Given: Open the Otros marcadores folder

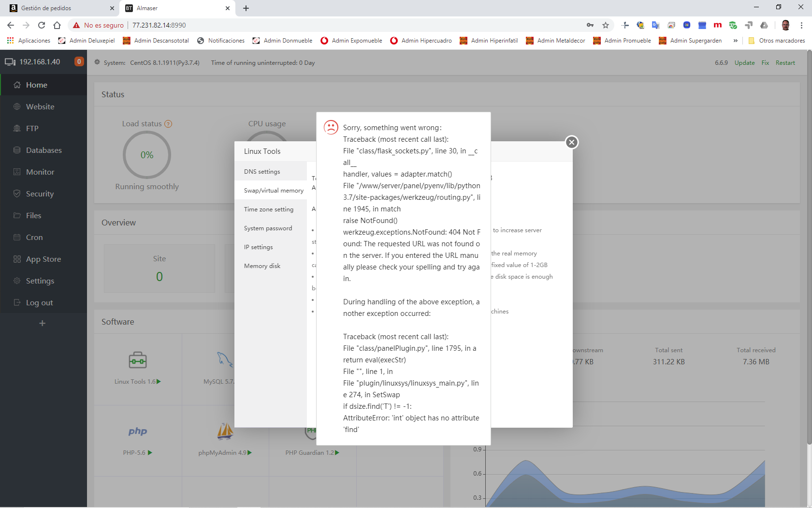Looking at the screenshot, I should pos(777,41).
